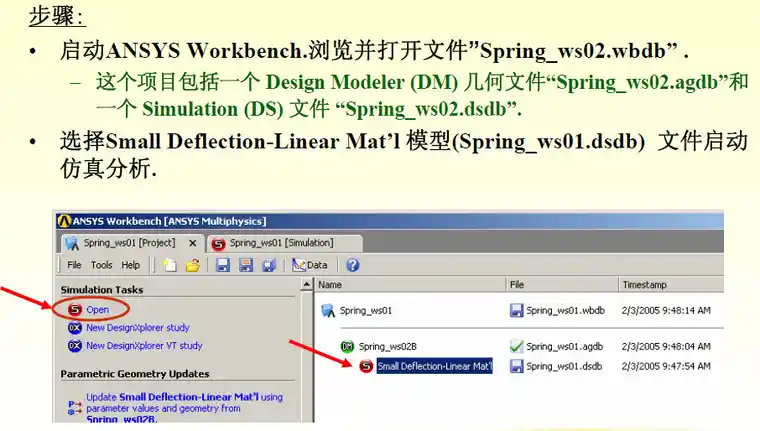Click the New DesignXplorer study link

coord(138,328)
